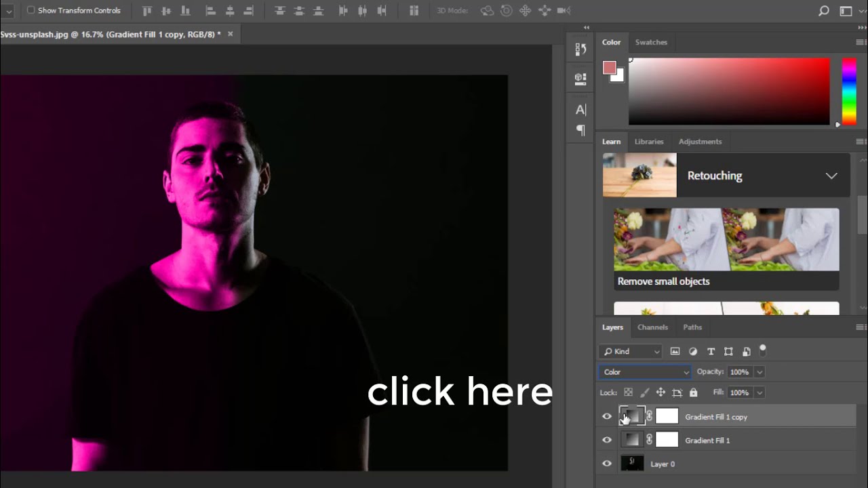868x488 pixels.
Task: Filter layers for adjustment layers
Action: click(693, 351)
